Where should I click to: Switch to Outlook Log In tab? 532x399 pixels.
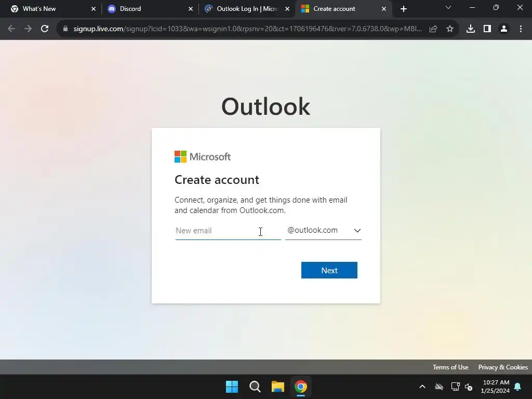[246, 9]
